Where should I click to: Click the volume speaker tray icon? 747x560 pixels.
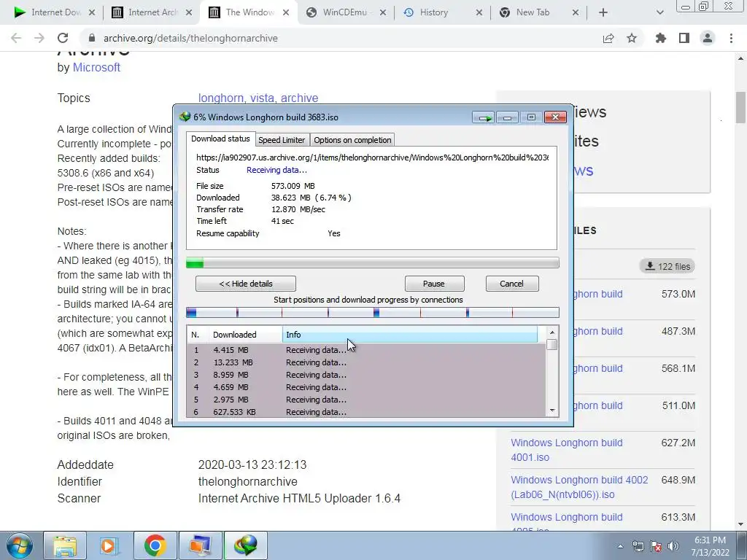(x=673, y=546)
